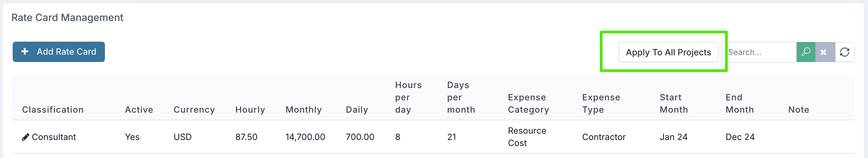Image resolution: width=868 pixels, height=158 pixels.
Task: Sort by Active column header
Action: click(x=139, y=110)
